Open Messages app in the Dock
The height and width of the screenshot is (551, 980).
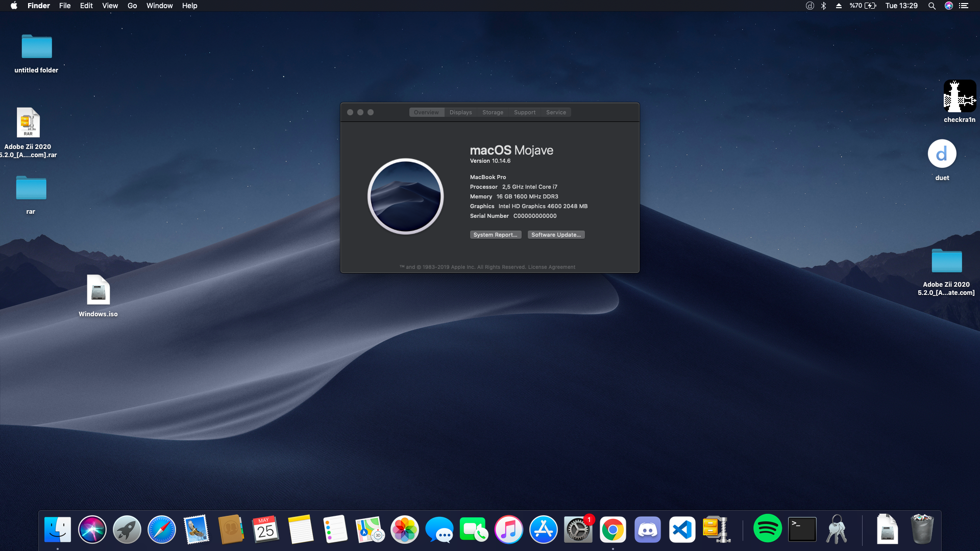[x=439, y=530]
